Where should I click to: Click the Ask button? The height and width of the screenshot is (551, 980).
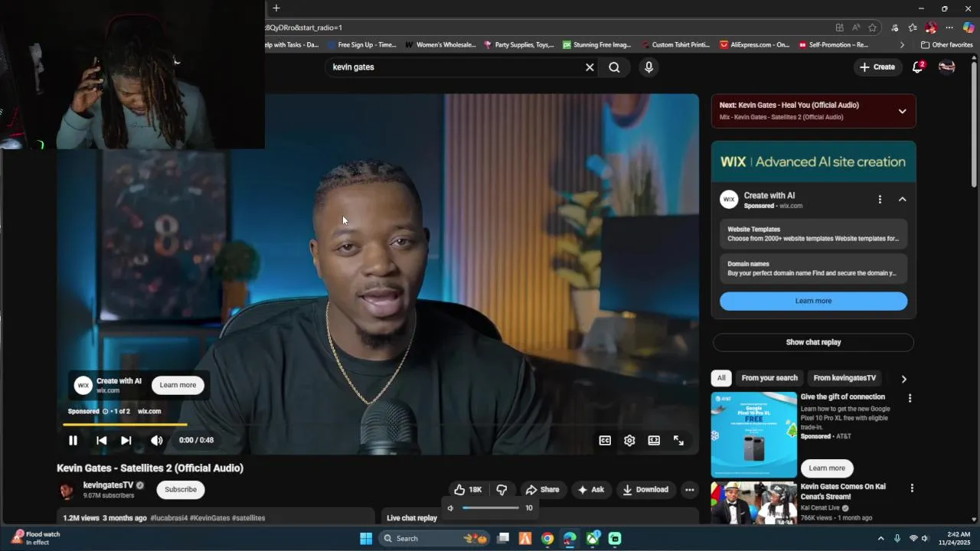591,490
